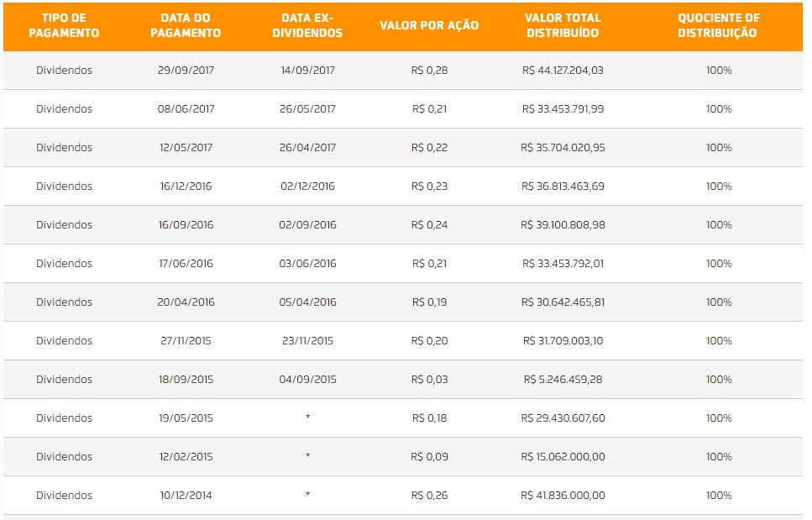Click the asterisk in the 19/05/2015 row
The width and height of the screenshot is (812, 520).
coord(307,418)
